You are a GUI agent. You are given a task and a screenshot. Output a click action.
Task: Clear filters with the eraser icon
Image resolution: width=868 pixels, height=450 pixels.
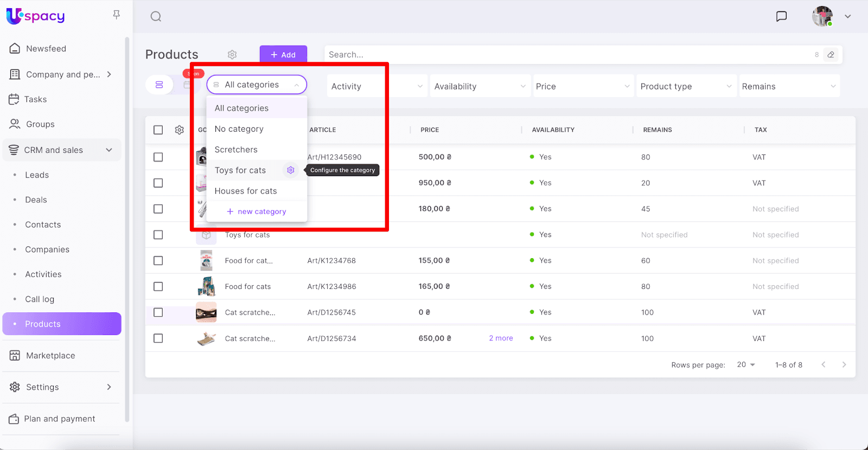[x=831, y=55]
